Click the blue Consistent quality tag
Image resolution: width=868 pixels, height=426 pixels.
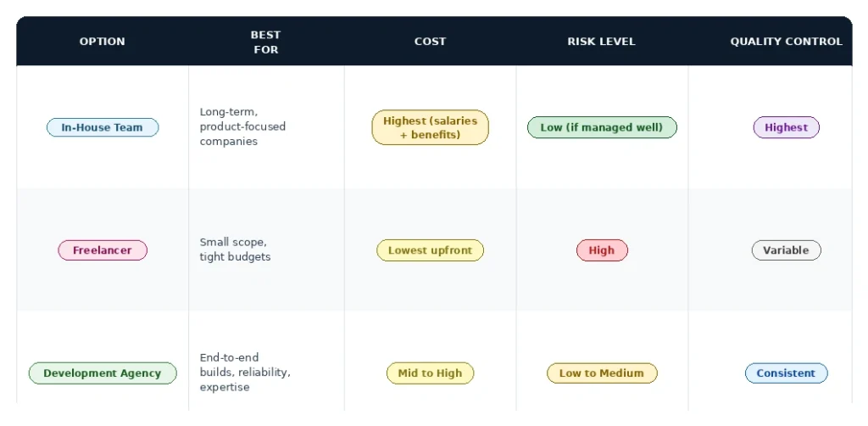(x=786, y=373)
